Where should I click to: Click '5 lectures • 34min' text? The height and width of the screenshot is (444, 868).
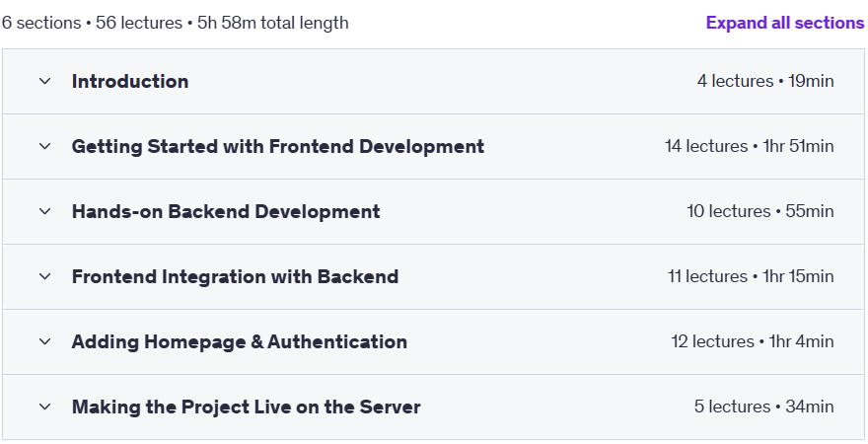[764, 407]
